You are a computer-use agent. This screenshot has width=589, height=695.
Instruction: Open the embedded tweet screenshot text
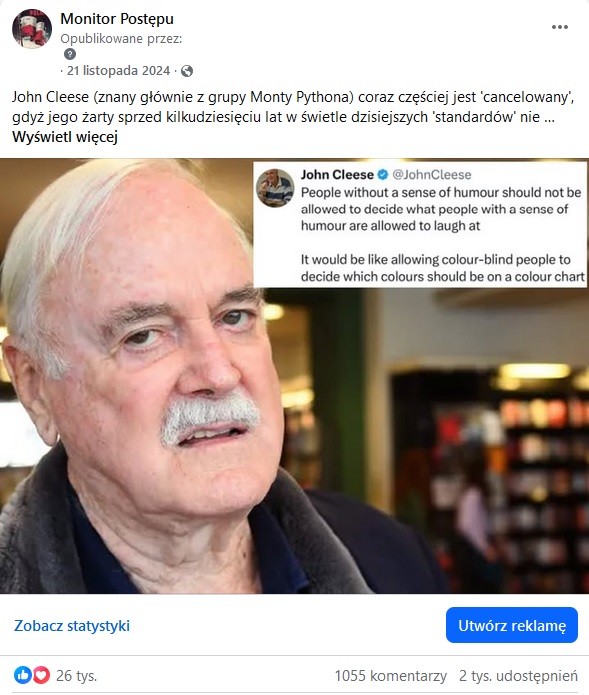coord(442,234)
